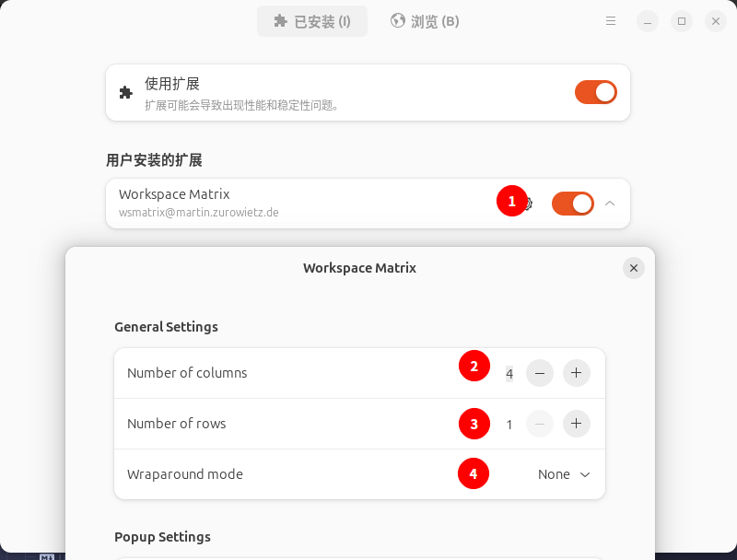Open Workspace Matrix settings gear icon

(529, 204)
